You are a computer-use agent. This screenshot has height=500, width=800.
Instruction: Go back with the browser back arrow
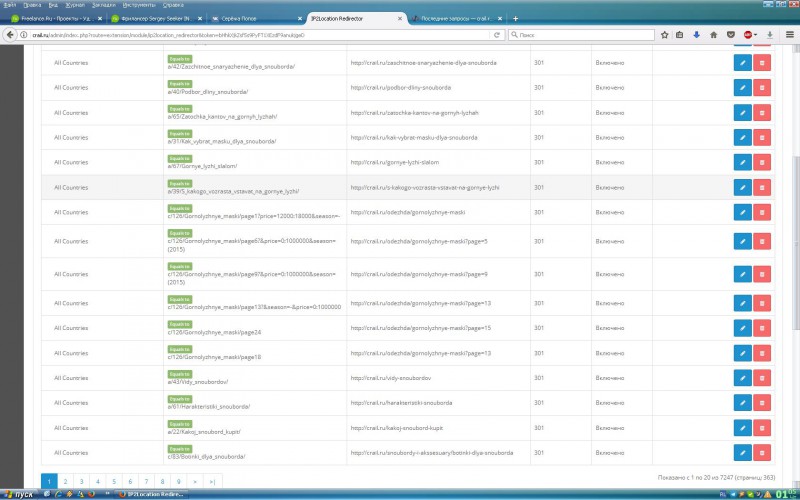[10, 35]
